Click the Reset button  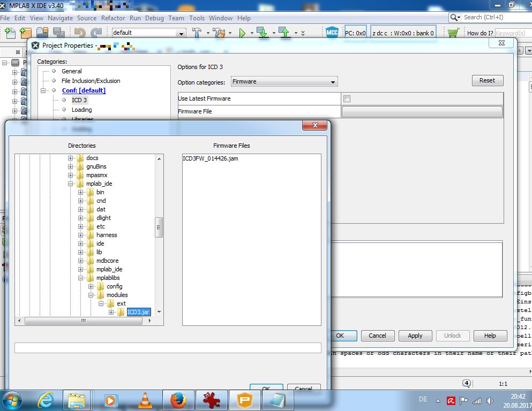pyautogui.click(x=487, y=80)
